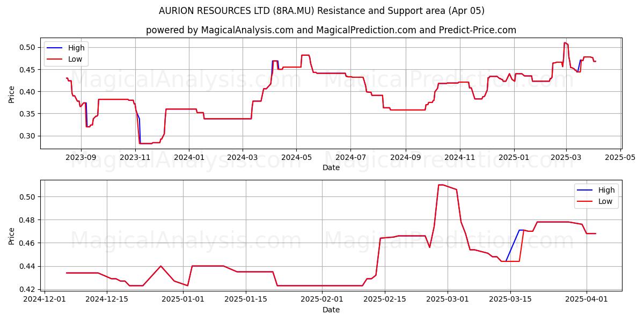Screen dimensions: 644x322
Task: Click the 2025-01-01 x-axis label
Action: coord(183,299)
